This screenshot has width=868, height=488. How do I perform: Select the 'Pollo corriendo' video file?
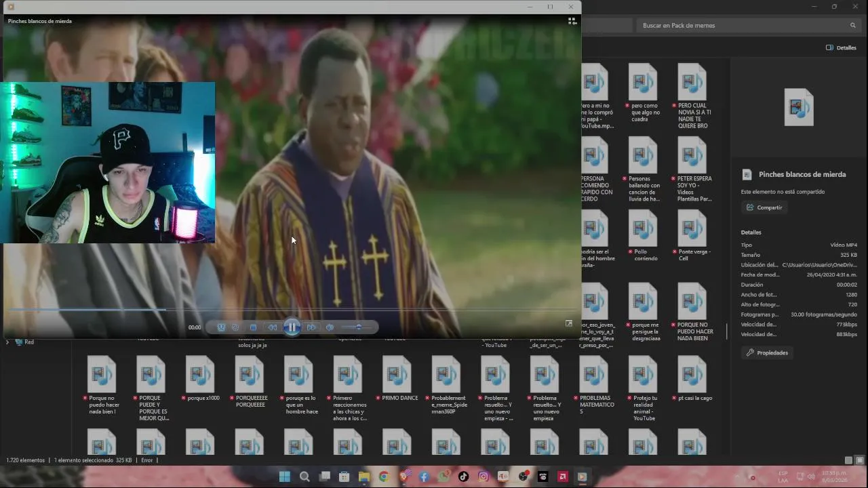pos(642,234)
